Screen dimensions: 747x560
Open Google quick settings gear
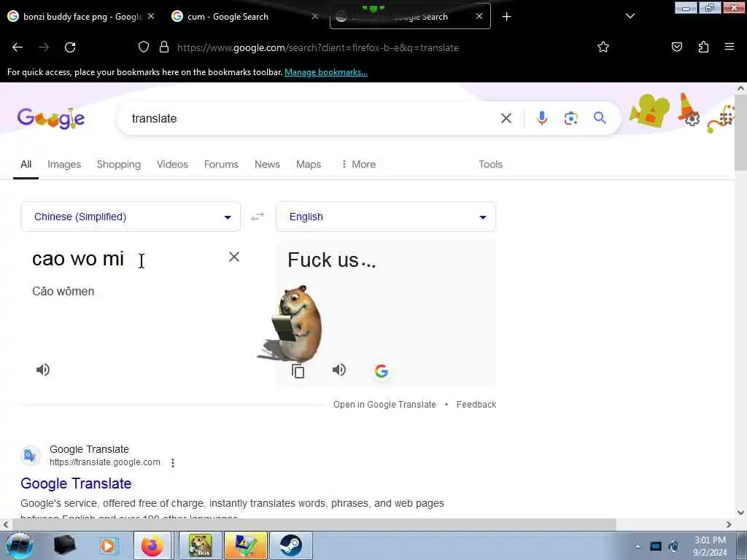[x=692, y=119]
